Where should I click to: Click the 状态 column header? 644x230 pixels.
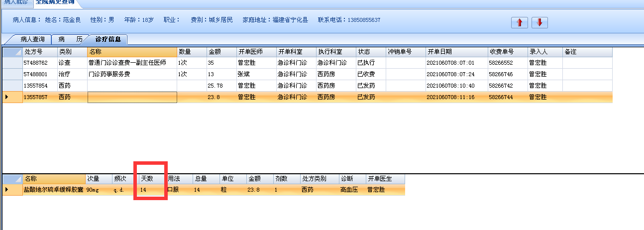coord(371,52)
